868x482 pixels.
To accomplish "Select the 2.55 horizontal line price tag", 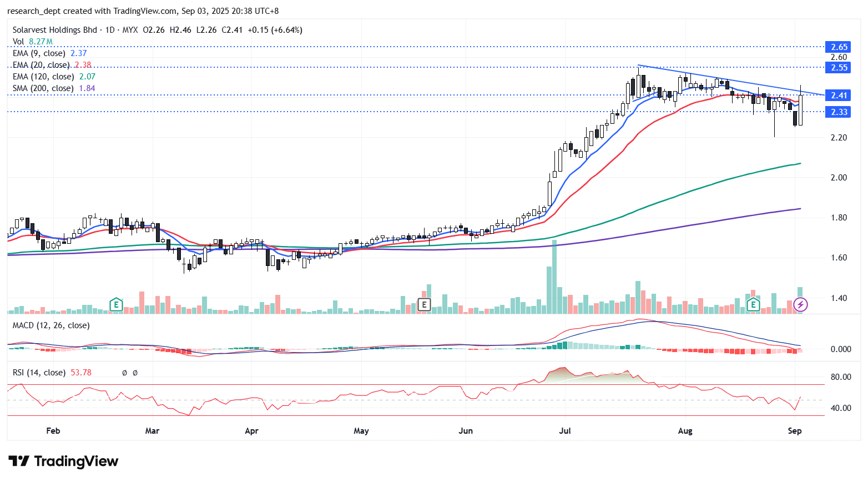I will 839,68.
